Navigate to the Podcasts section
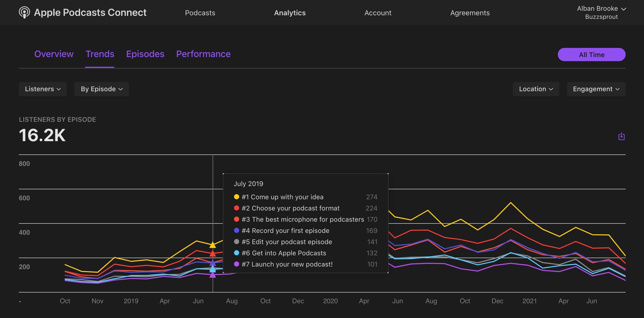Viewport: 644px width, 318px height. 200,13
